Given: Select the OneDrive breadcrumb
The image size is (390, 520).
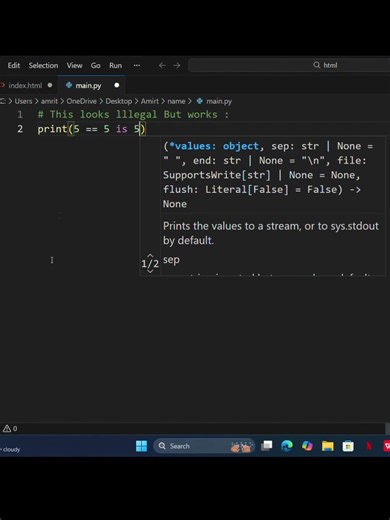Looking at the screenshot, I should click(82, 101).
